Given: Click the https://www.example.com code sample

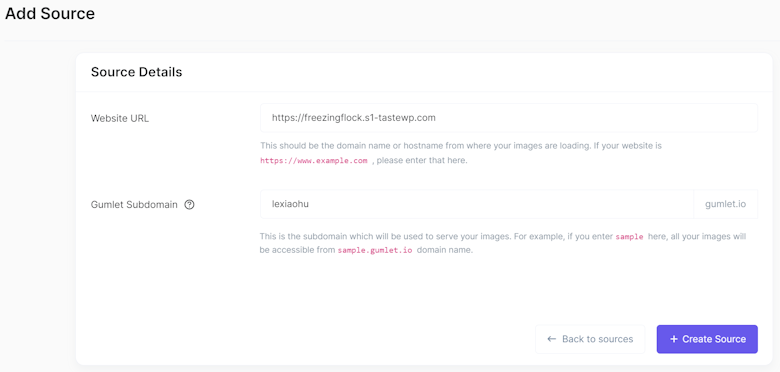Looking at the screenshot, I should click(x=314, y=161).
